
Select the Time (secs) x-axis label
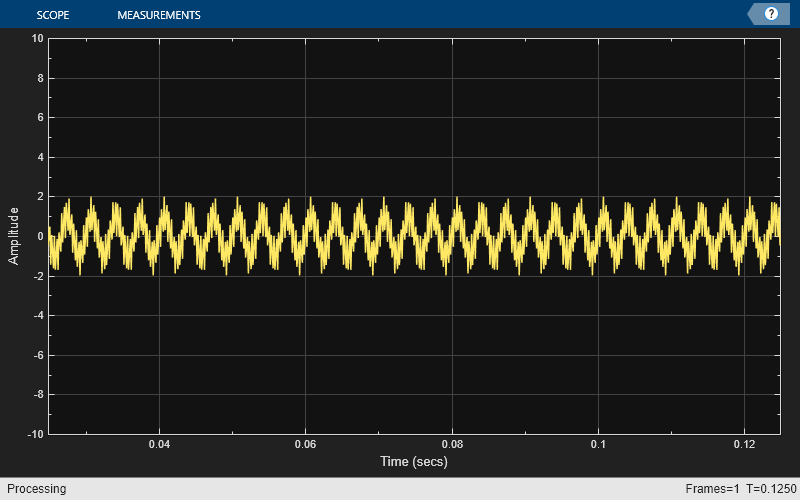413,462
